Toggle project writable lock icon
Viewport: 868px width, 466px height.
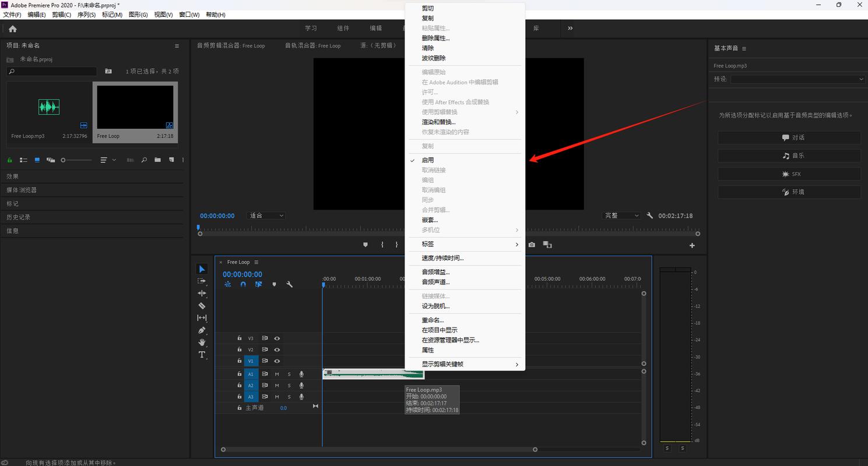[10, 160]
